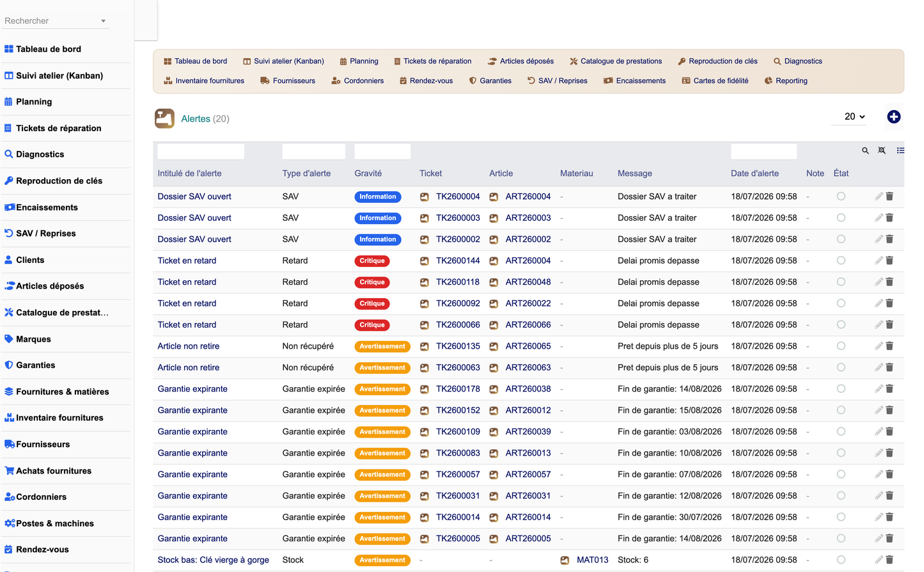This screenshot has height=572, width=924.
Task: Go to Cartes de fidélité in top navigation
Action: click(715, 81)
